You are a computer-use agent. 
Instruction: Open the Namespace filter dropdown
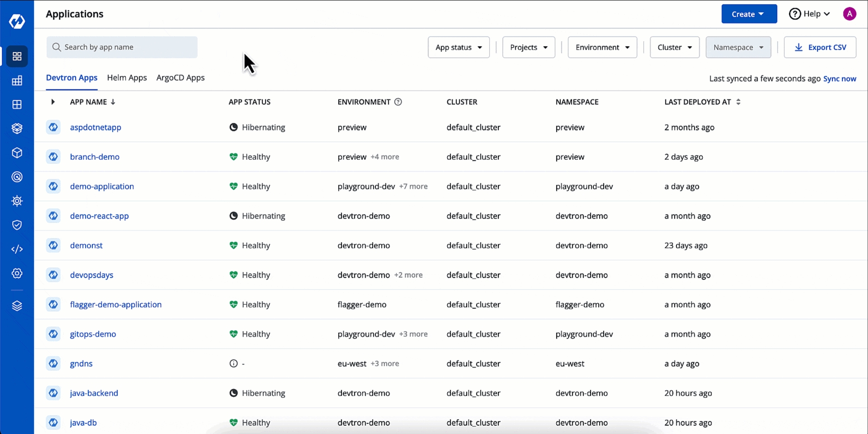(x=738, y=47)
